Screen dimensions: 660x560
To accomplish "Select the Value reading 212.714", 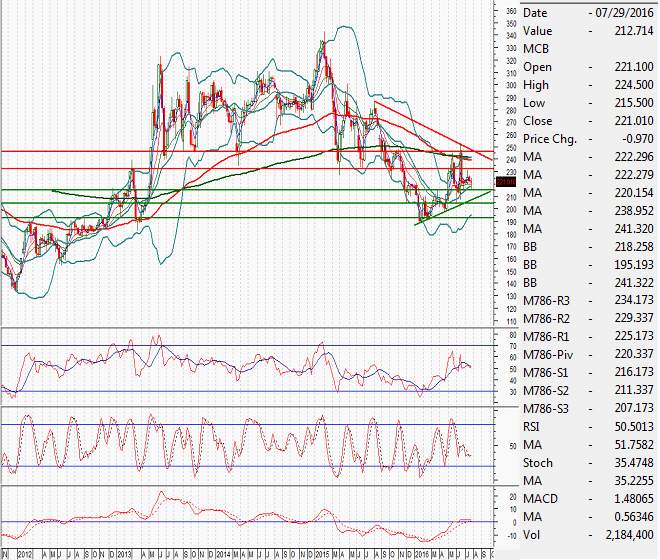I will point(633,31).
